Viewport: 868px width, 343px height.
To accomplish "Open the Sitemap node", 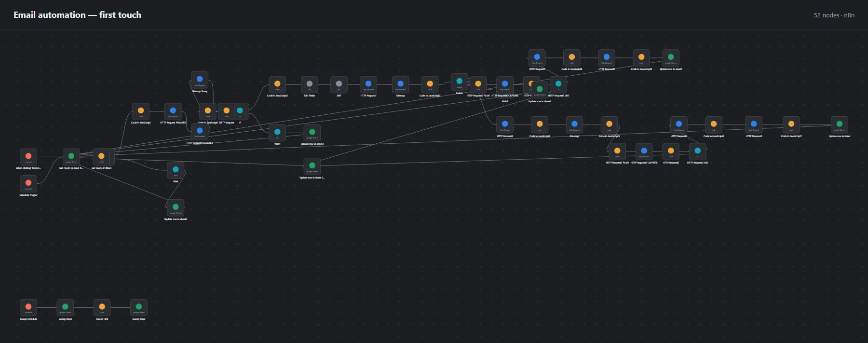I will pos(401,85).
